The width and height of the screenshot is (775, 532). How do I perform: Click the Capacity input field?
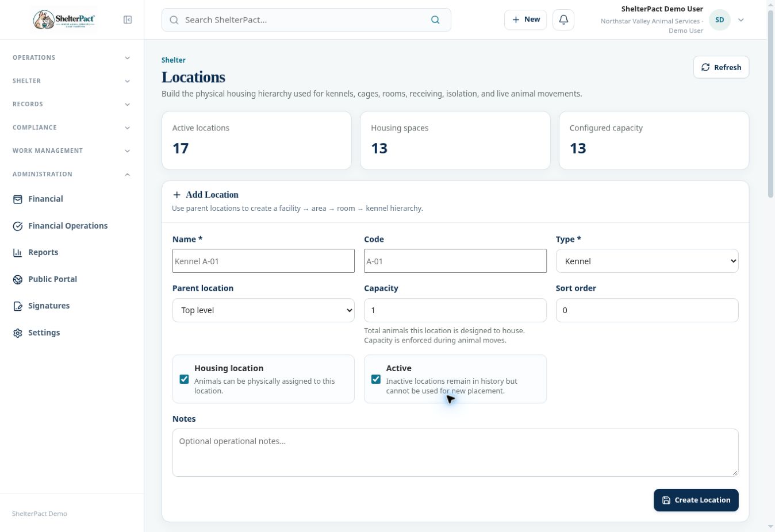click(x=455, y=310)
